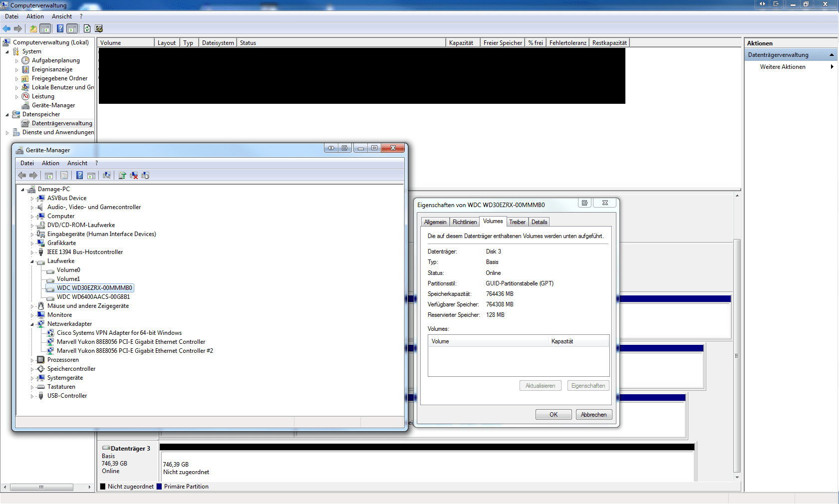Viewport: 839px width, 504px height.
Task: Select the Volume0 drive entry
Action: point(68,270)
